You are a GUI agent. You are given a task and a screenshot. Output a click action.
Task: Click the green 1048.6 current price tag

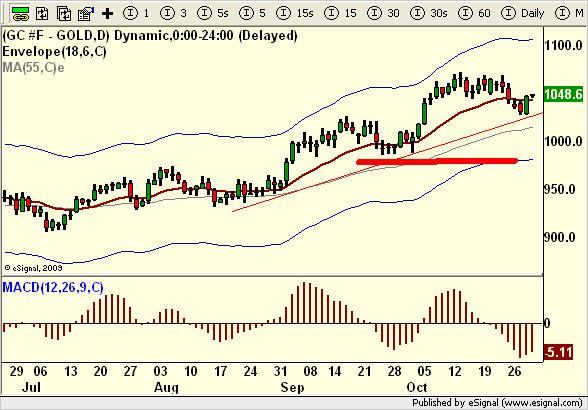(563, 94)
